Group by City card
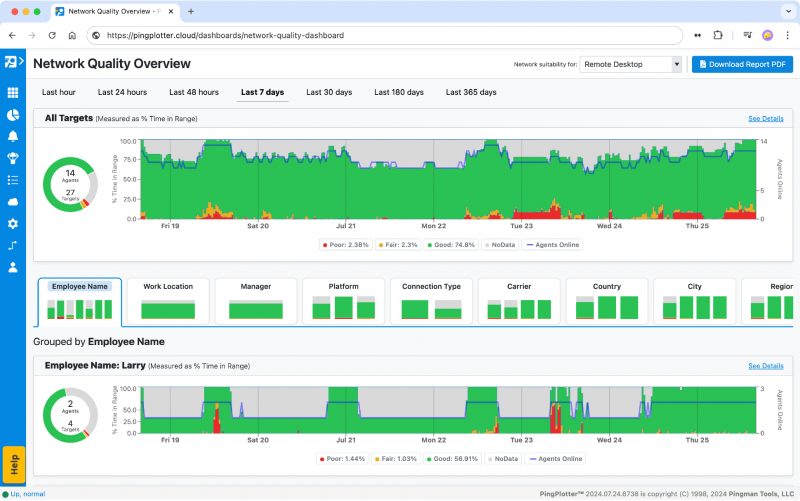Image resolution: width=800 pixels, height=501 pixels. tap(694, 301)
